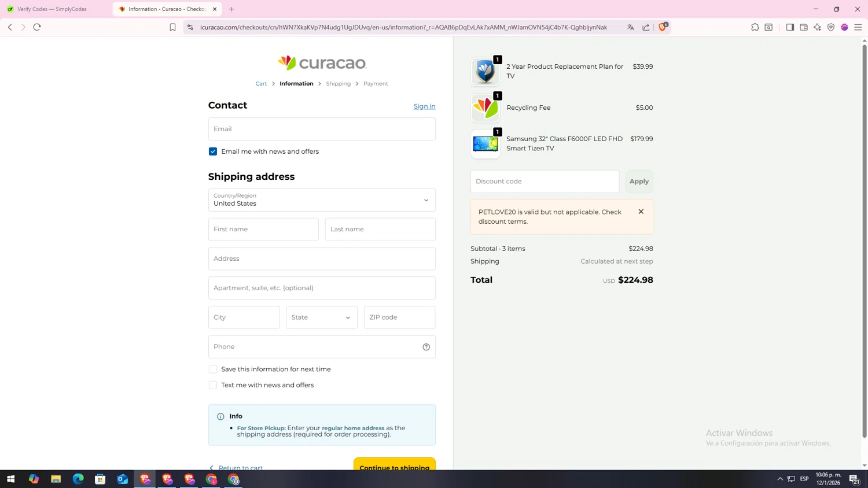
Task: Go to Cart breadcrumb
Action: click(262, 84)
